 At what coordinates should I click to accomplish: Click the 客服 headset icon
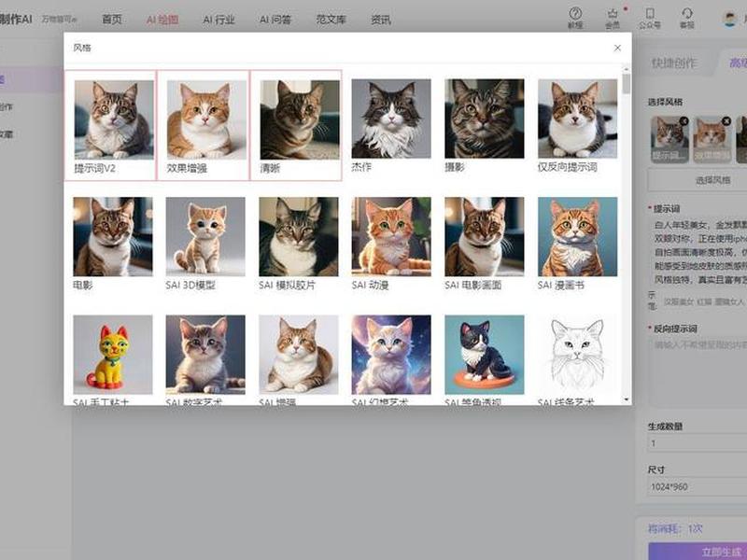coord(687,18)
